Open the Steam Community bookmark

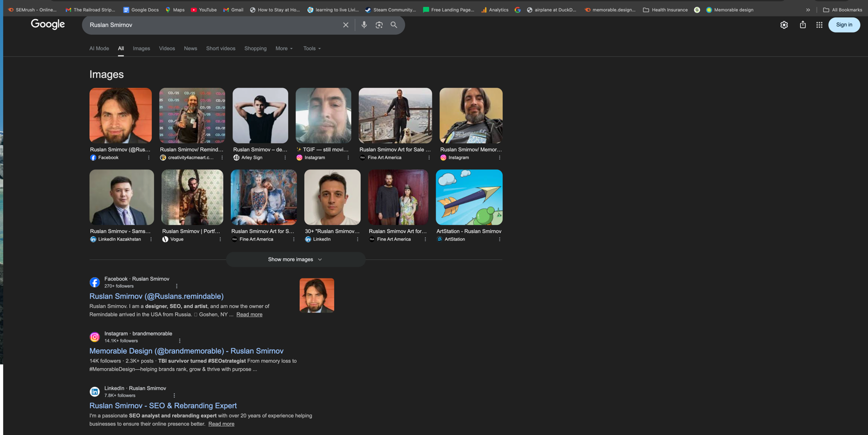(x=390, y=10)
